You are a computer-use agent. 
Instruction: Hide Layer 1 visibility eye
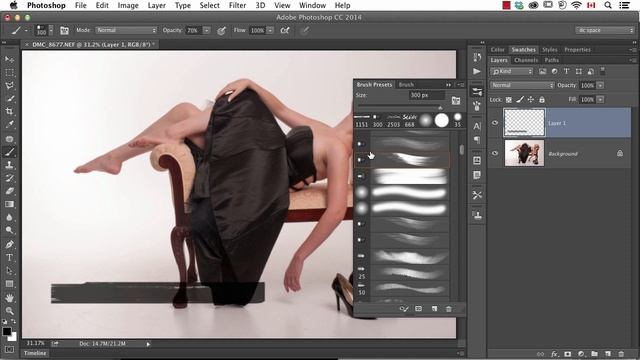point(495,122)
